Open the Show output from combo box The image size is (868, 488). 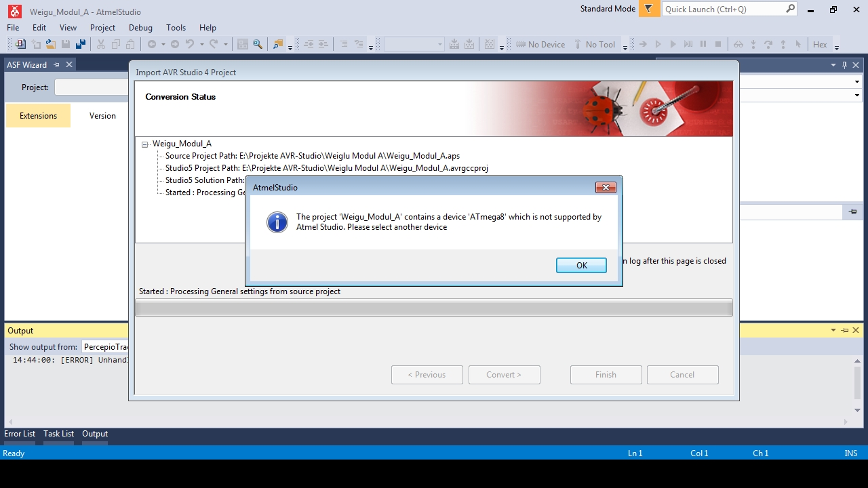pos(105,346)
